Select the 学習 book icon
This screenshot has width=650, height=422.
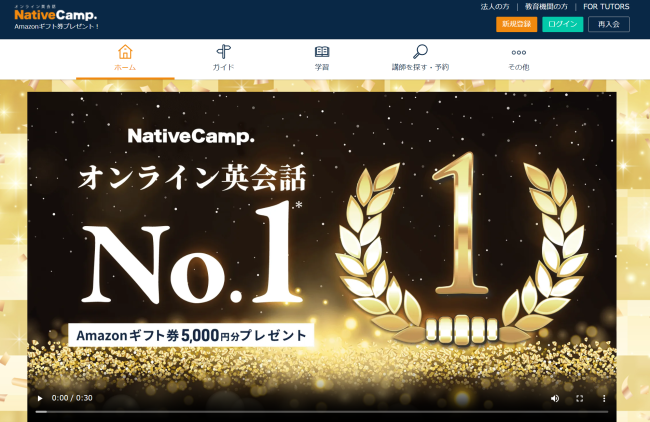(x=322, y=52)
